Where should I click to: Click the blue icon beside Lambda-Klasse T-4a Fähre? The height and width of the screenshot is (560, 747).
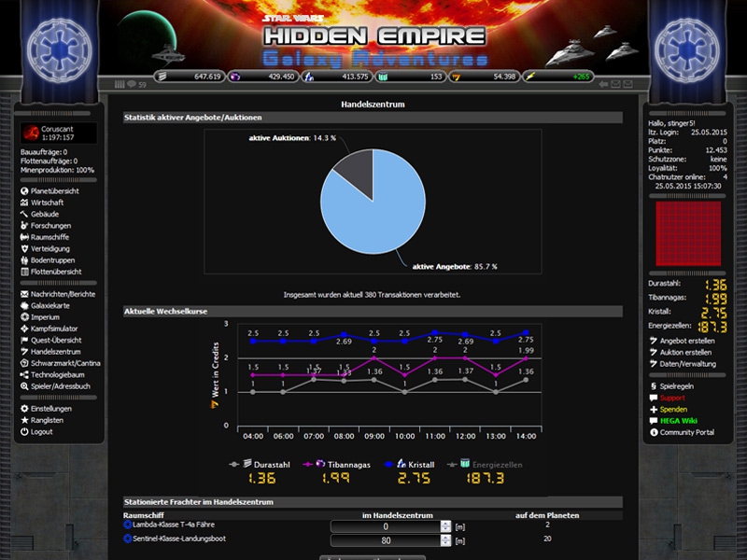click(x=127, y=525)
